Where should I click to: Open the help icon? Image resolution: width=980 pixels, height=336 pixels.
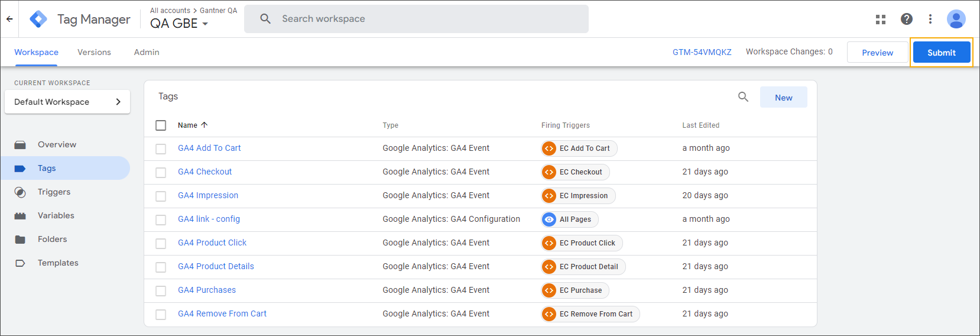tap(907, 19)
